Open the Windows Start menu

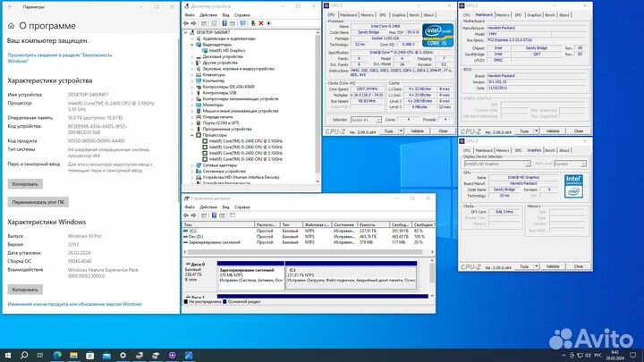click(8, 355)
